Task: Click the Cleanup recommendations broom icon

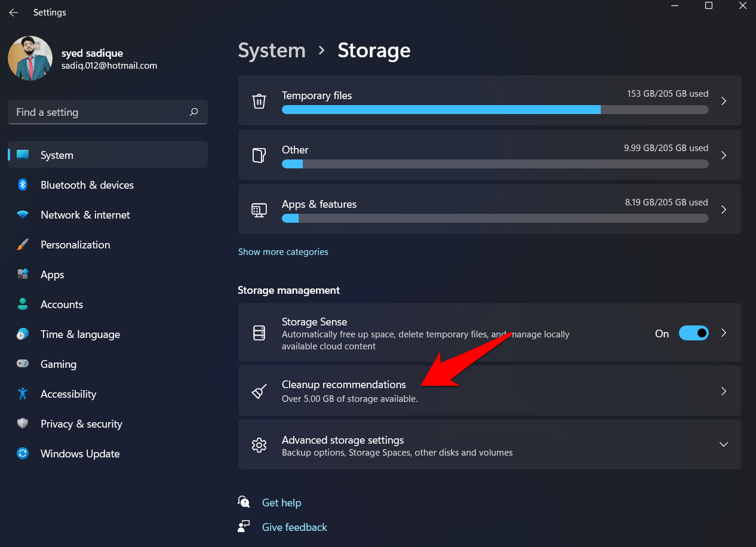Action: tap(259, 391)
